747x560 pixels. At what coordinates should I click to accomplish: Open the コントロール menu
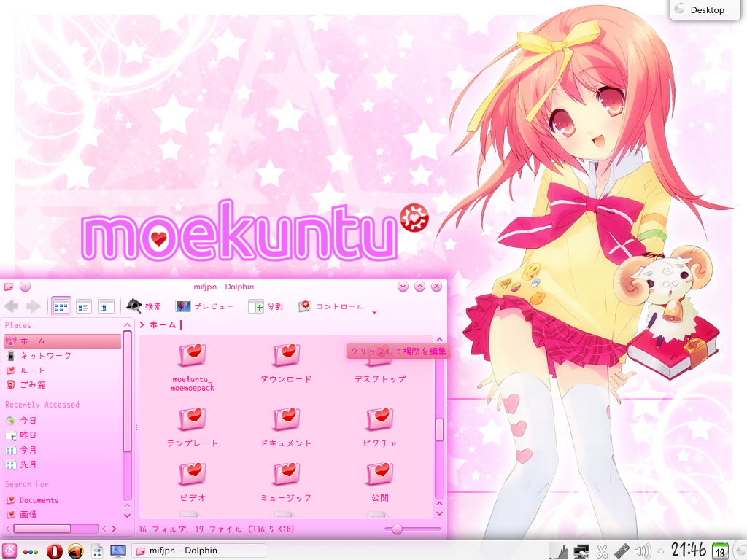click(330, 306)
